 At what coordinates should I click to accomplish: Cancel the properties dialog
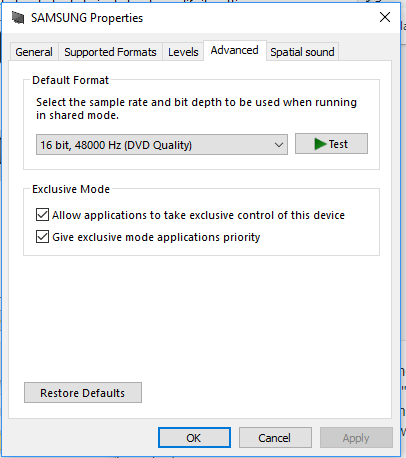coord(275,438)
